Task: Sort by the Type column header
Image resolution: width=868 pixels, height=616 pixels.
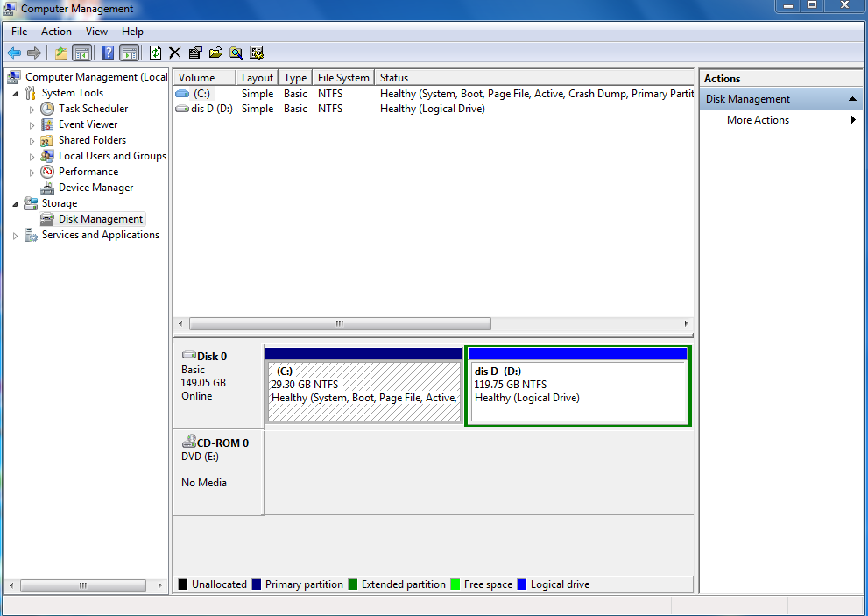Action: (x=295, y=78)
